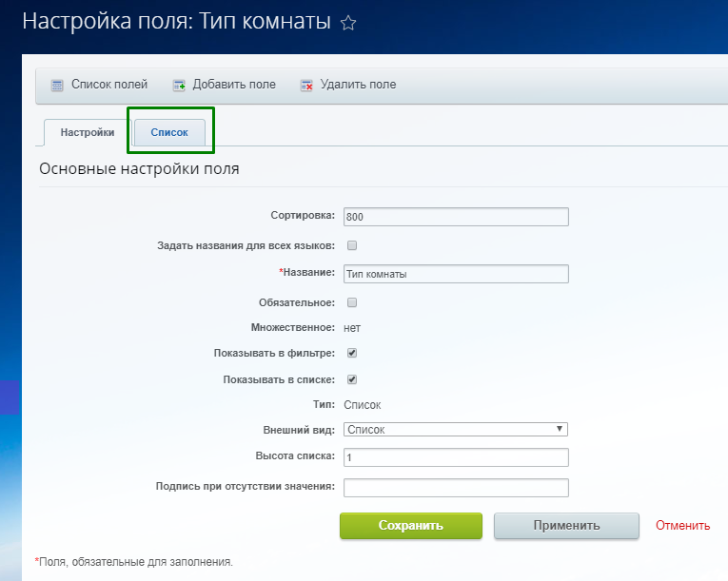
Task: Uncheck Показывать в списке checkbox
Action: coord(351,379)
